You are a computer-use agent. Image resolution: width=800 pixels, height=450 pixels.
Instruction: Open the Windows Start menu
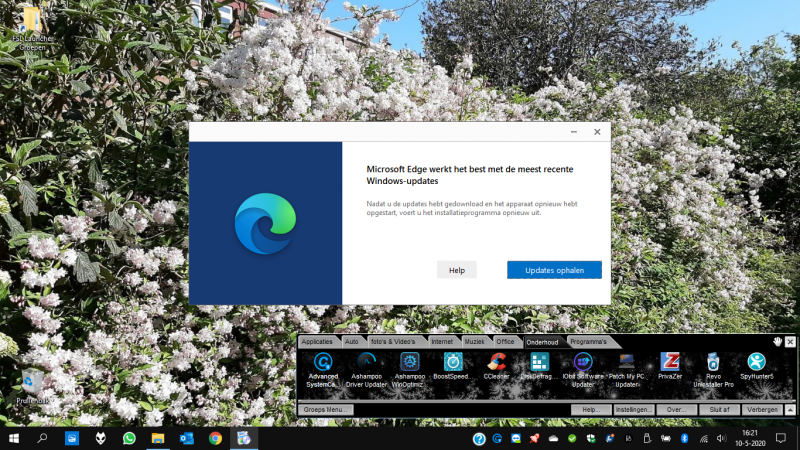pos(14,438)
